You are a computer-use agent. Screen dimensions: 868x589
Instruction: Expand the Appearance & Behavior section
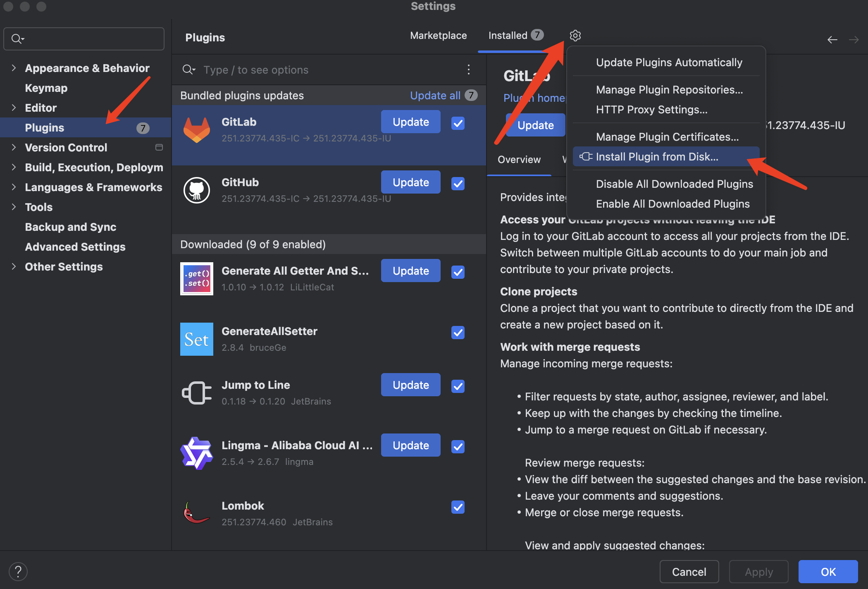point(14,68)
